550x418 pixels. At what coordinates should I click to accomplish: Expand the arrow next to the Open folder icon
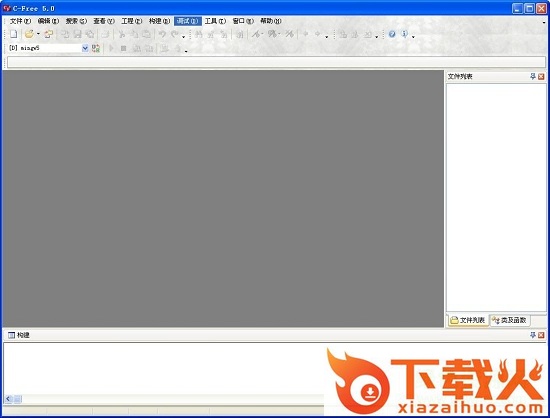38,34
